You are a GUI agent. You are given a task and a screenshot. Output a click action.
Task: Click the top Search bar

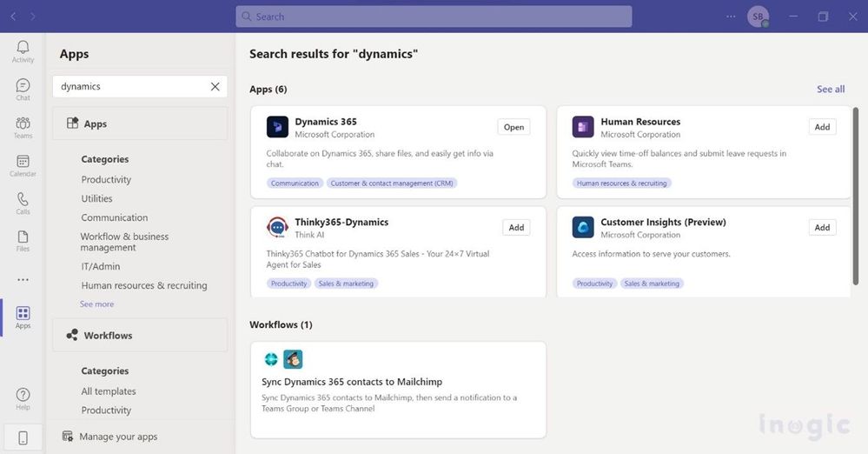[x=434, y=17]
